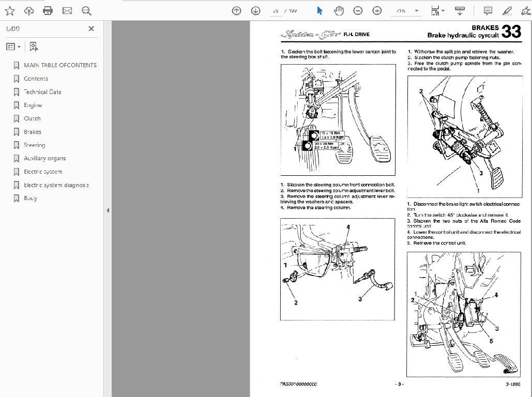Navigate to the Clutch bookmark
This screenshot has width=532, height=397.
(x=32, y=118)
